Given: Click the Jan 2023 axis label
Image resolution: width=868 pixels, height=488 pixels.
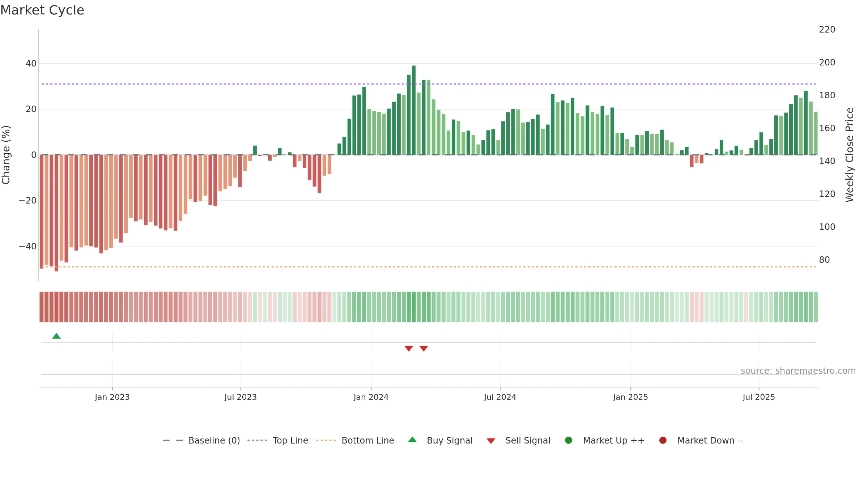Looking at the screenshot, I should click(x=112, y=397).
